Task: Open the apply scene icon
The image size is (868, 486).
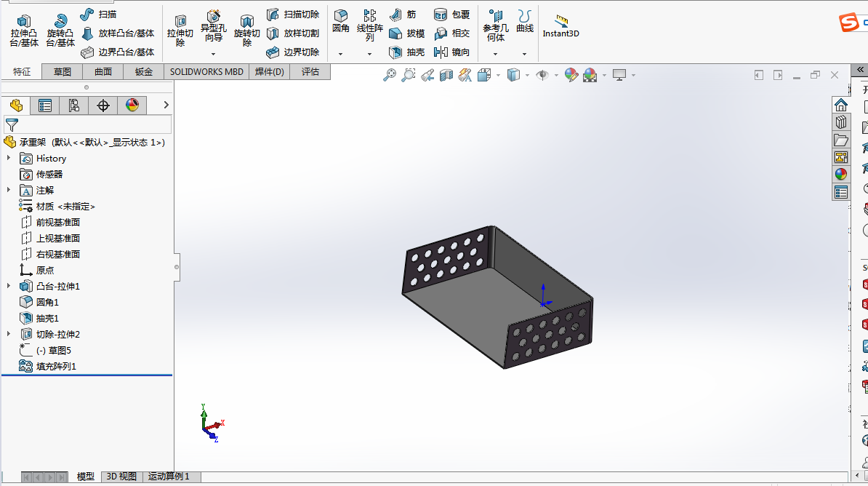Action: coord(590,75)
